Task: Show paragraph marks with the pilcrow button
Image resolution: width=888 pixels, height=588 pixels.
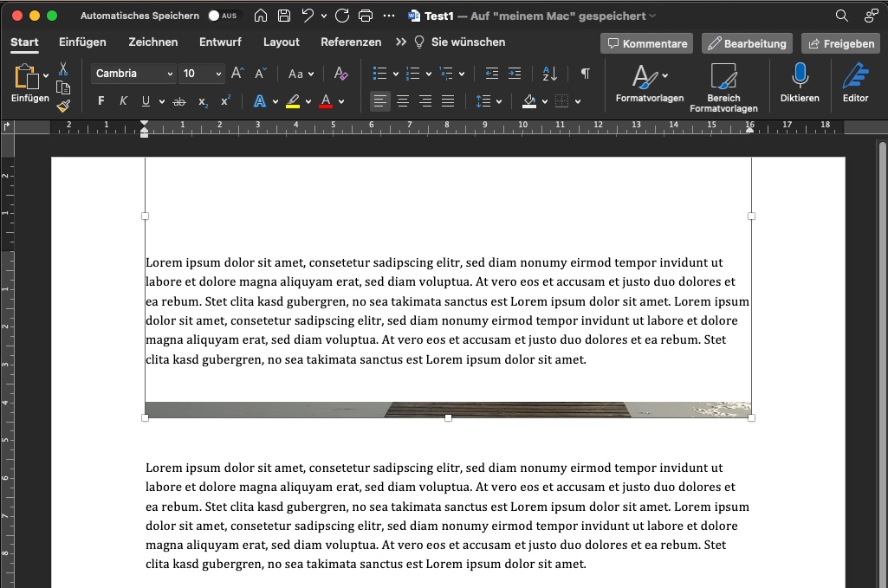Action: pyautogui.click(x=586, y=74)
